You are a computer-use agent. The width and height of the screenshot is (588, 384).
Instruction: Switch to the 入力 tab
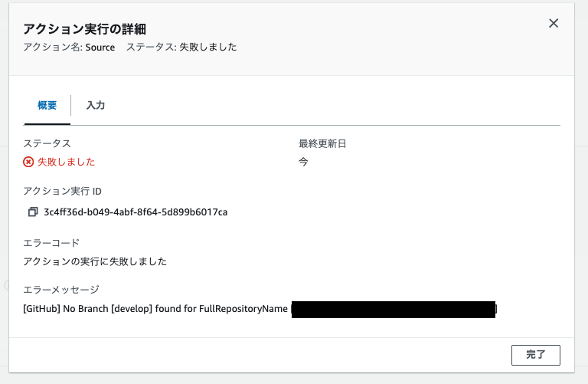click(96, 105)
